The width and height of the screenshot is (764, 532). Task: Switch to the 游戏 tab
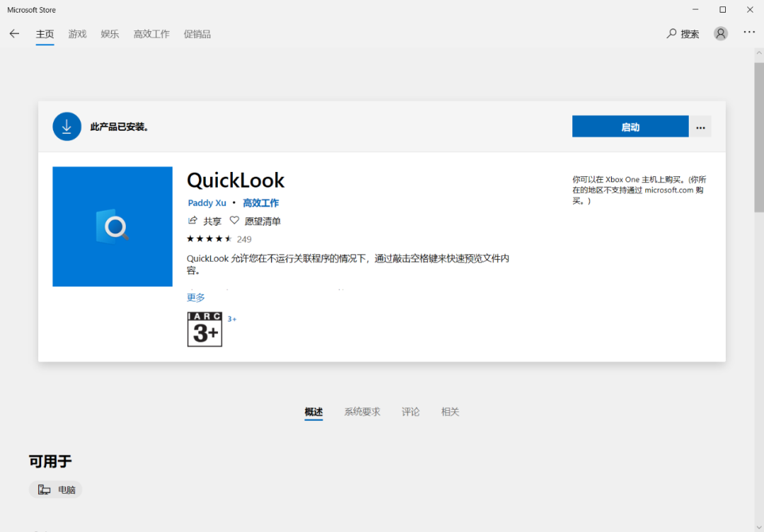[x=78, y=34]
